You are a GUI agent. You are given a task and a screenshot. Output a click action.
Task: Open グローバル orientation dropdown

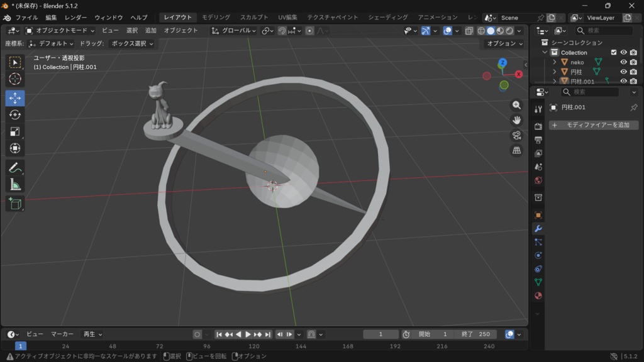(x=234, y=31)
